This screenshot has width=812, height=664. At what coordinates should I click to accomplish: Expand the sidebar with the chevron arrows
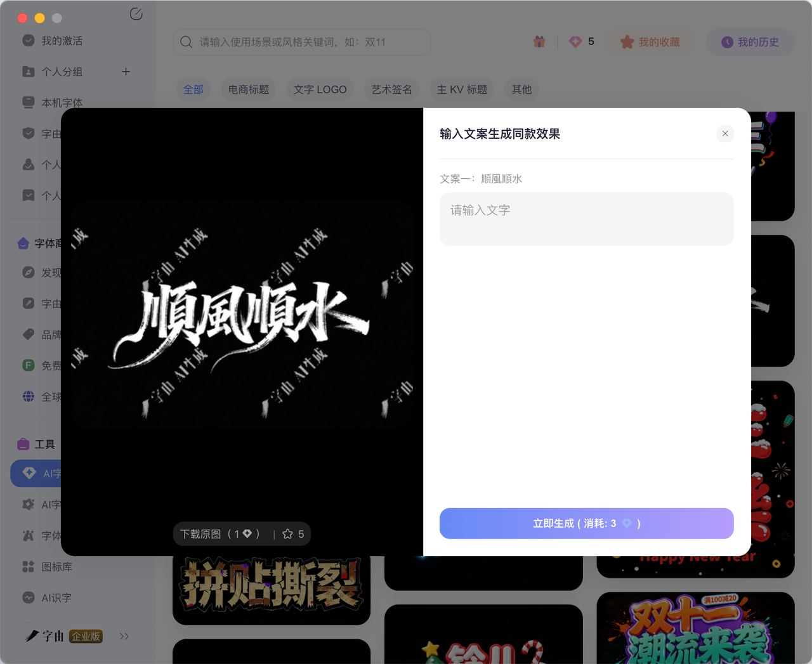coord(124,636)
